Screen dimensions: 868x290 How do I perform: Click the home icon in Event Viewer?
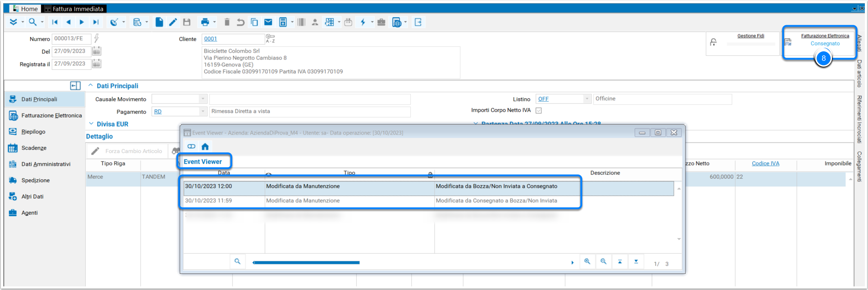pos(205,146)
